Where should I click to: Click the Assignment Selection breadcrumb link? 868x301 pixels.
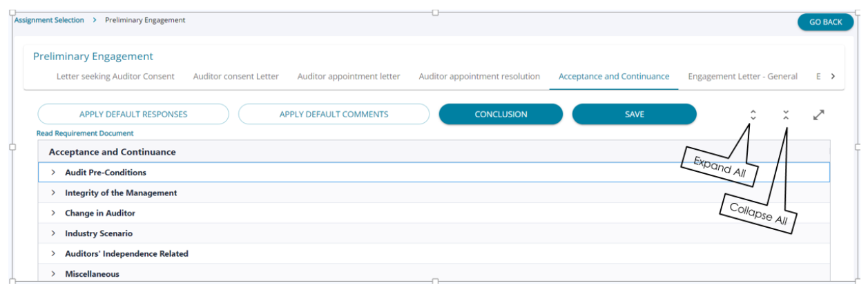click(x=50, y=20)
